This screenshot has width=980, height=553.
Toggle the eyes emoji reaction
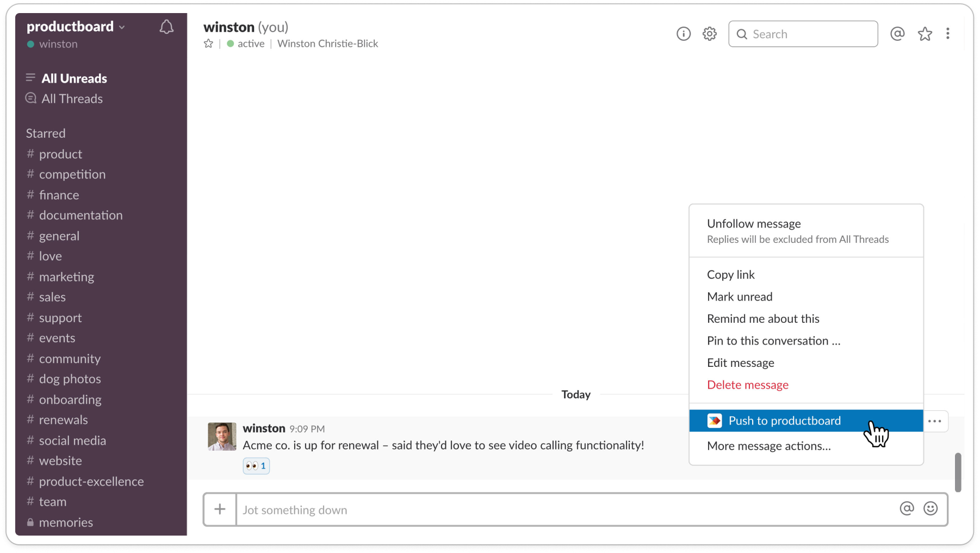tap(256, 466)
